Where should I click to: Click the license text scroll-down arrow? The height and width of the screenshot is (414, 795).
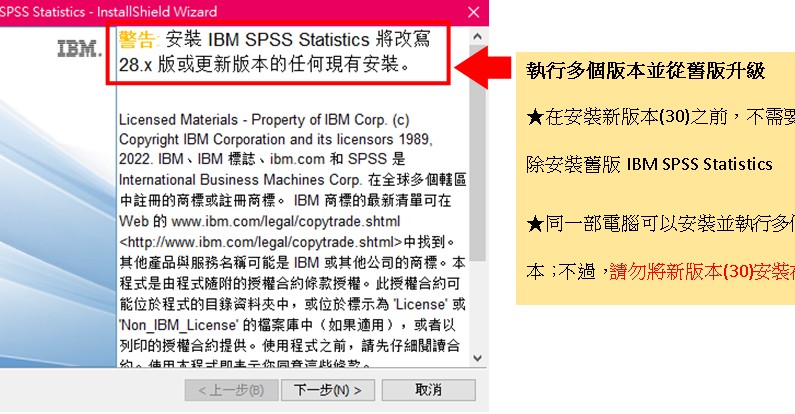pyautogui.click(x=477, y=358)
